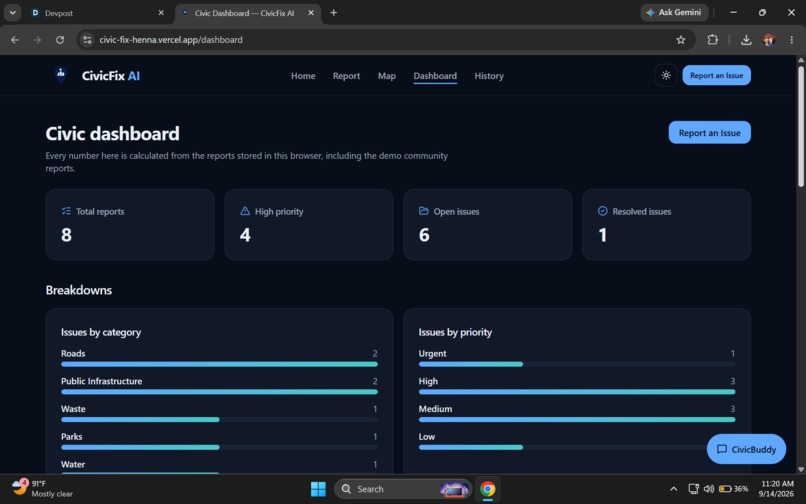
Task: Switch to the Devpost browser tab
Action: pos(98,13)
